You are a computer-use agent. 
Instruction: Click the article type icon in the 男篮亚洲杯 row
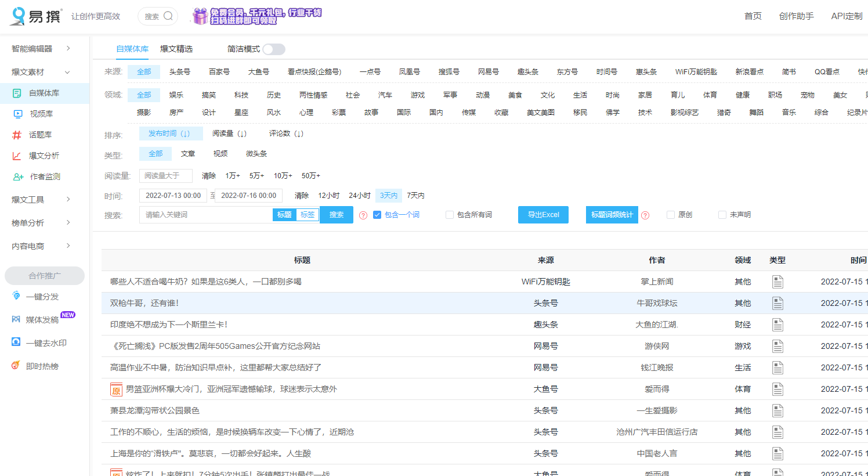[777, 389]
